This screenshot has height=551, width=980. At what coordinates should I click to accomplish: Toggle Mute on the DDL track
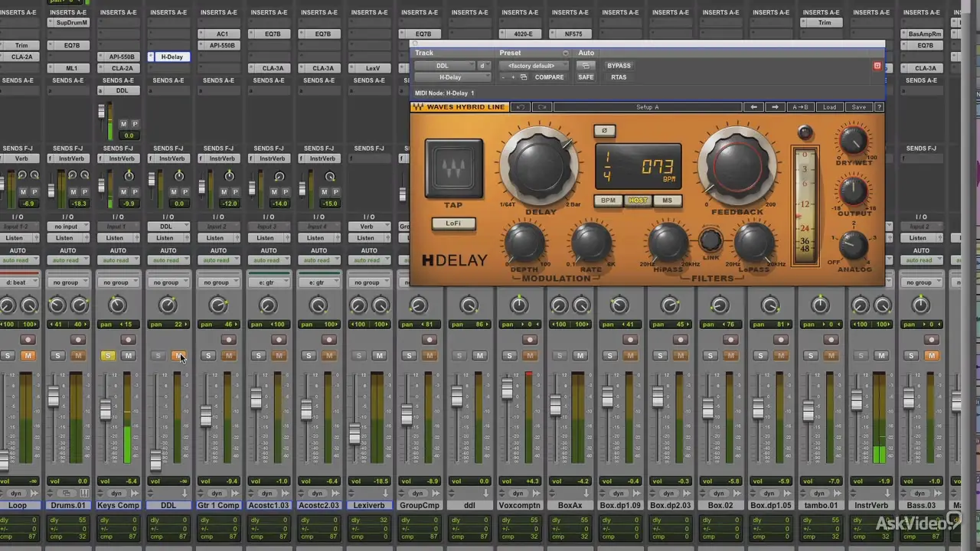click(x=178, y=356)
